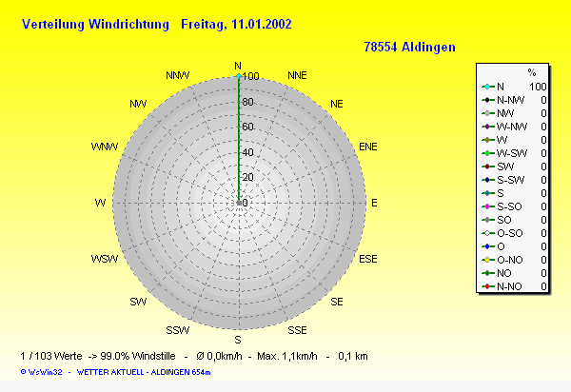
Task: Click the 78554 Aldingen station label
Action: (x=409, y=47)
